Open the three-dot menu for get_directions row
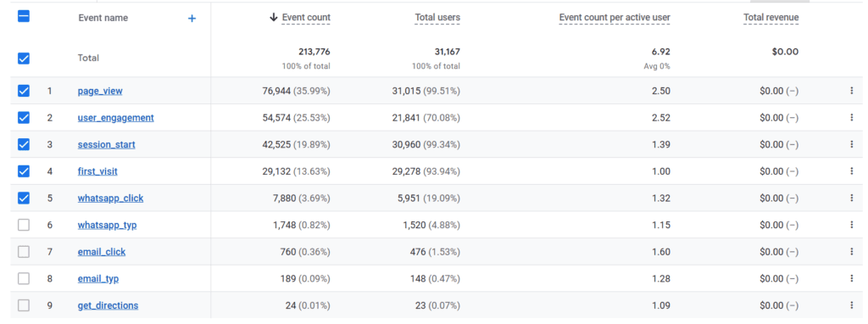 point(851,305)
